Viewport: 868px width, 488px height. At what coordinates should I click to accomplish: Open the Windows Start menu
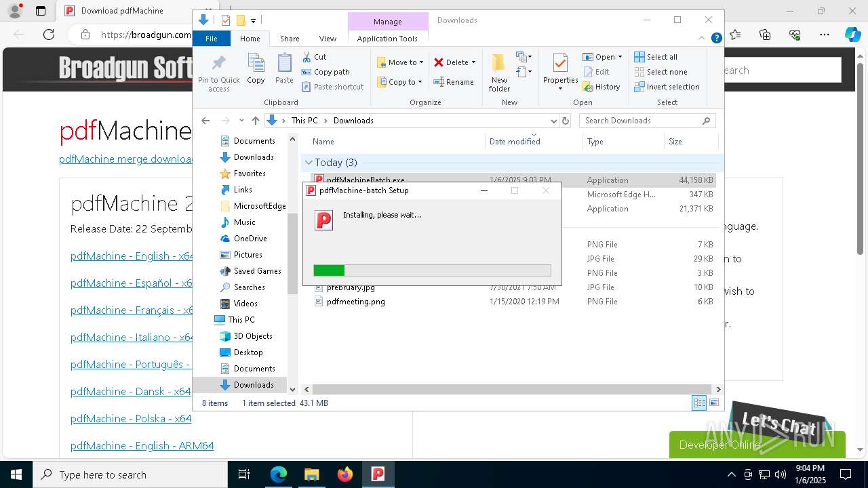tap(16, 474)
